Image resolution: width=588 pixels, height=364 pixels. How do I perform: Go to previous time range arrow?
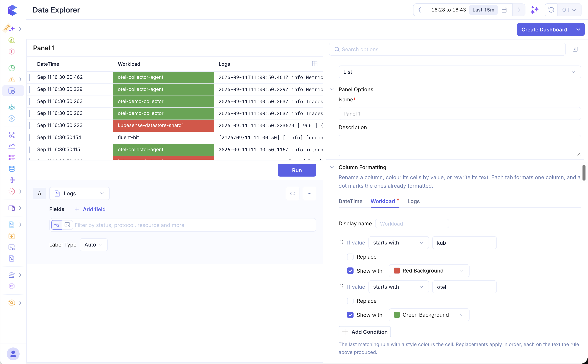tap(420, 10)
